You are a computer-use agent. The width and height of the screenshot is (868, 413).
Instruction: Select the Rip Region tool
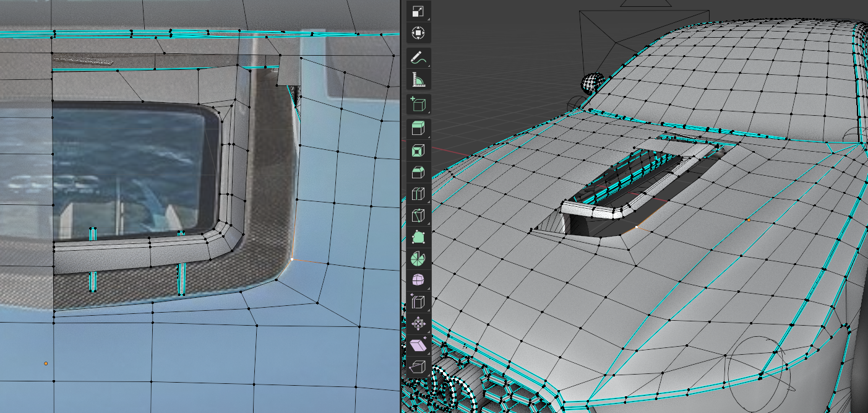418,367
